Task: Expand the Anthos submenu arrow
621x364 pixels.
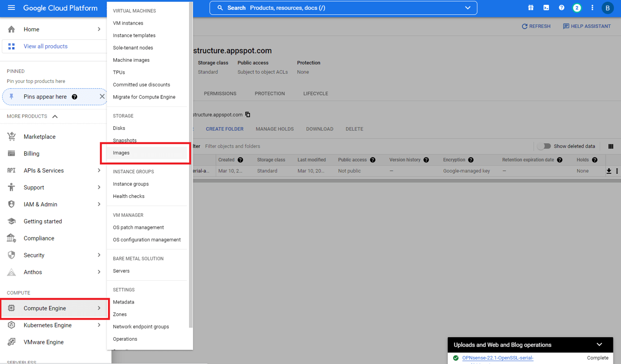Action: pyautogui.click(x=99, y=272)
